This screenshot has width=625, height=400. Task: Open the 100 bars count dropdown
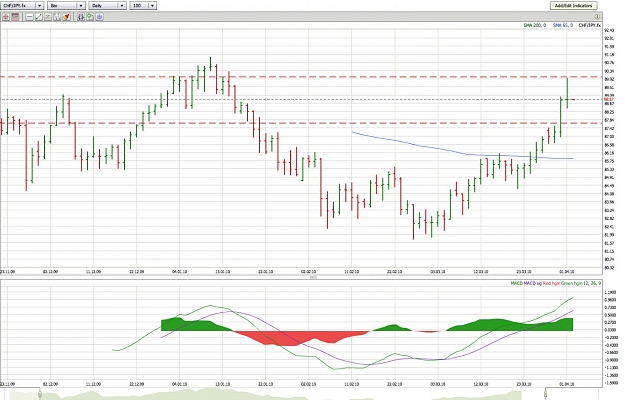[x=143, y=6]
